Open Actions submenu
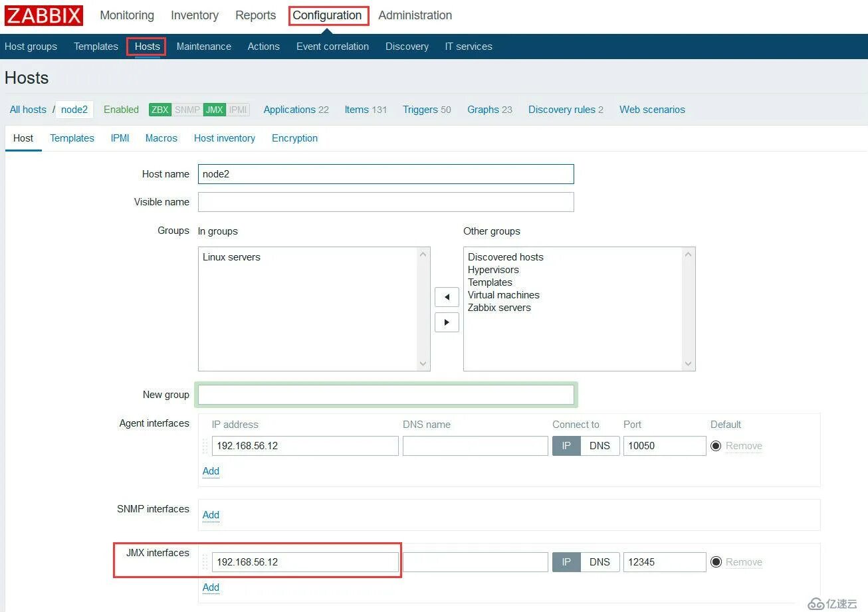Viewport: 868px width, 612px height. click(x=264, y=47)
